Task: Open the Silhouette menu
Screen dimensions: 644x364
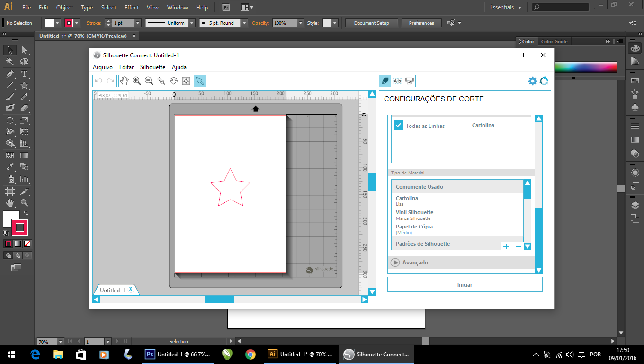Action: [153, 67]
